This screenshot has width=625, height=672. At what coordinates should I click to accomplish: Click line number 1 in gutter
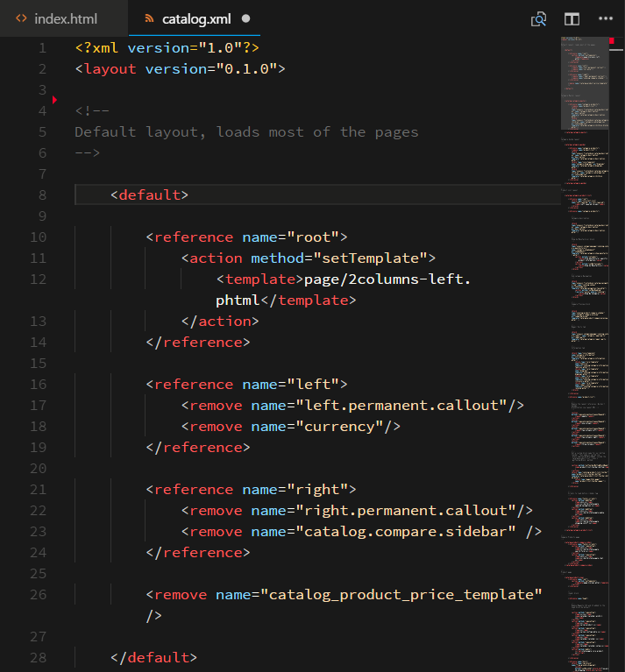[x=42, y=48]
